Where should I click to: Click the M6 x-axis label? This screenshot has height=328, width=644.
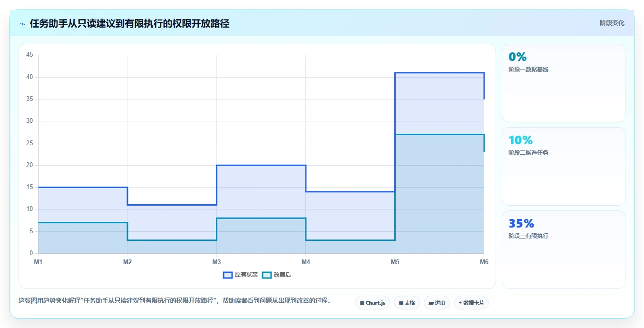[484, 262]
